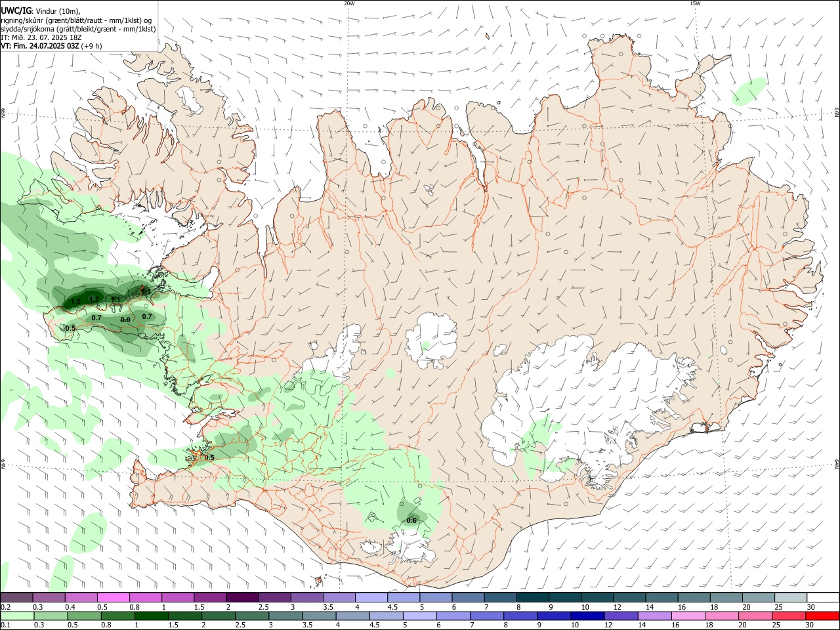
Task: Click the "slydda/snjókoma" legend description line
Action: coord(78,29)
